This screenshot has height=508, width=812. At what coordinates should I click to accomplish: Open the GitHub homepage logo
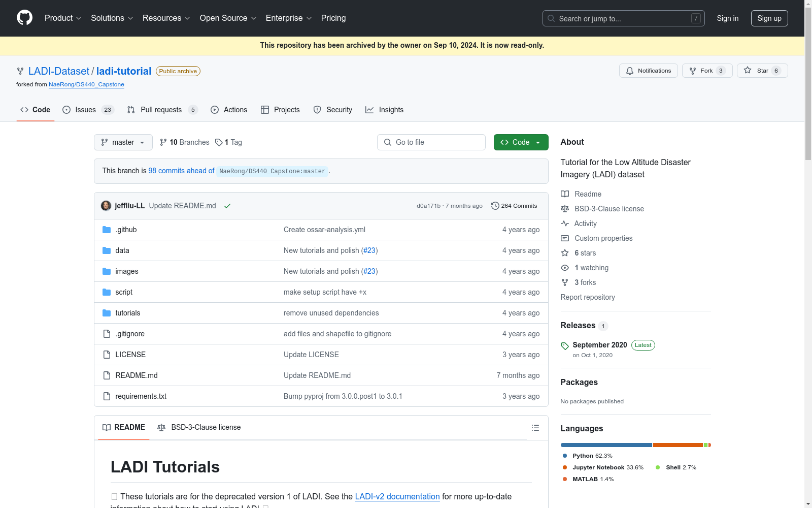(24, 18)
